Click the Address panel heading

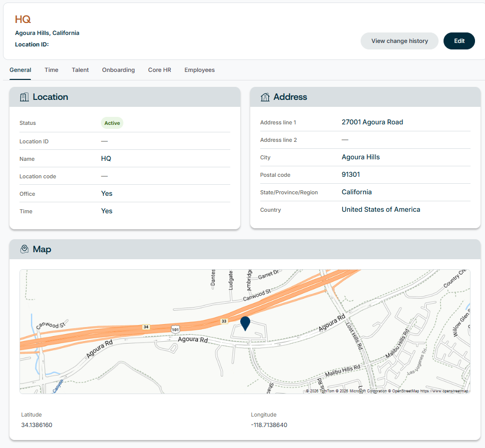click(290, 97)
